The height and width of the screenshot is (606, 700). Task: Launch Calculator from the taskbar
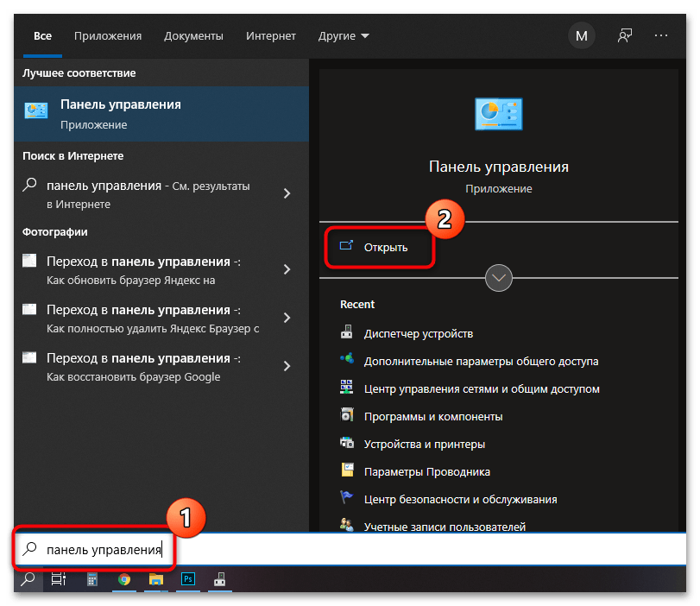point(91,580)
